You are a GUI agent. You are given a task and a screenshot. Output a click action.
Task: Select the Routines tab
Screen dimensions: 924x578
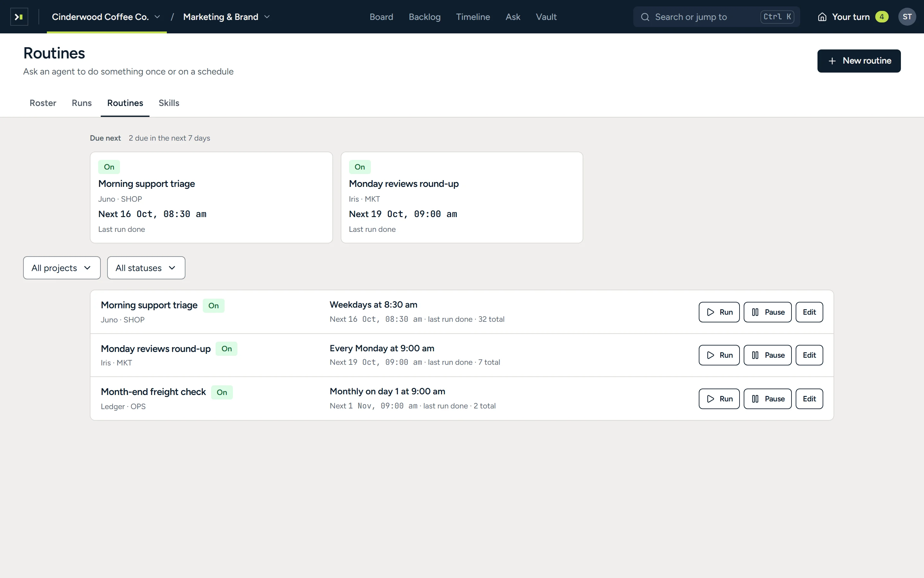[125, 103]
